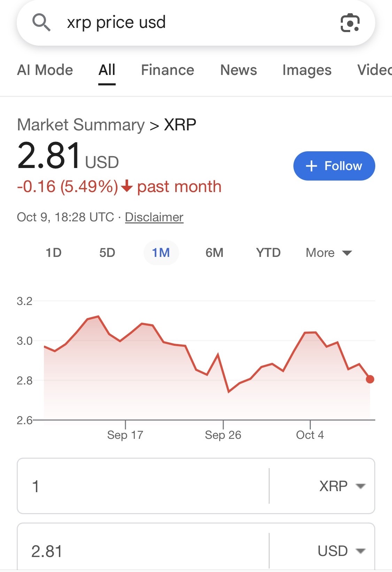Open the USD currency dropdown
This screenshot has height=572, width=392.
click(341, 551)
